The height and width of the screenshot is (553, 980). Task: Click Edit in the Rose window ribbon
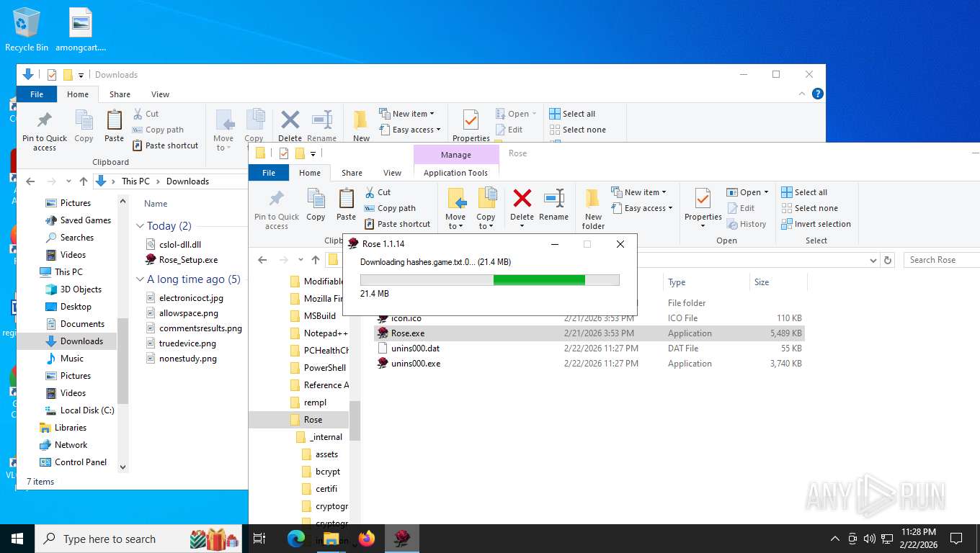(x=740, y=208)
